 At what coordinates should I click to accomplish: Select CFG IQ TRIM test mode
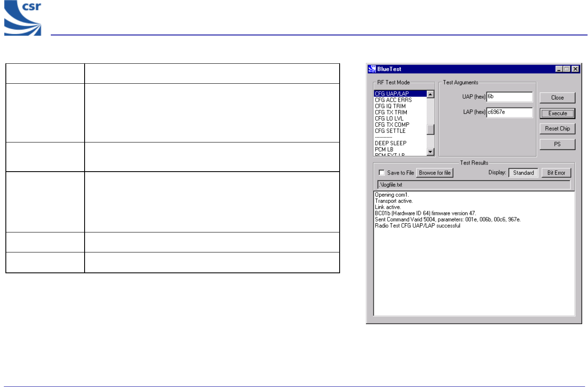coord(400,106)
